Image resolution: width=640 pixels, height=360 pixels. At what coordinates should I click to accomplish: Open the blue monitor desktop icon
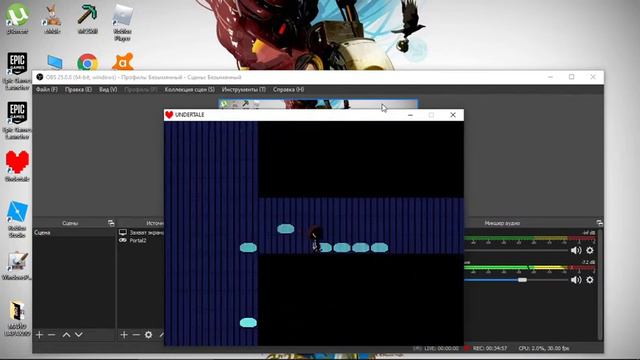pos(54,62)
